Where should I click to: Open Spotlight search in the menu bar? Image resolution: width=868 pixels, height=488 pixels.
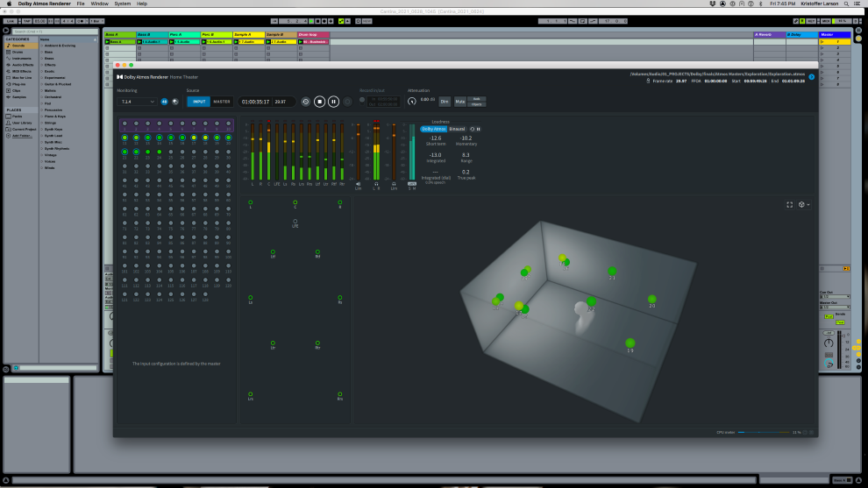pyautogui.click(x=846, y=4)
